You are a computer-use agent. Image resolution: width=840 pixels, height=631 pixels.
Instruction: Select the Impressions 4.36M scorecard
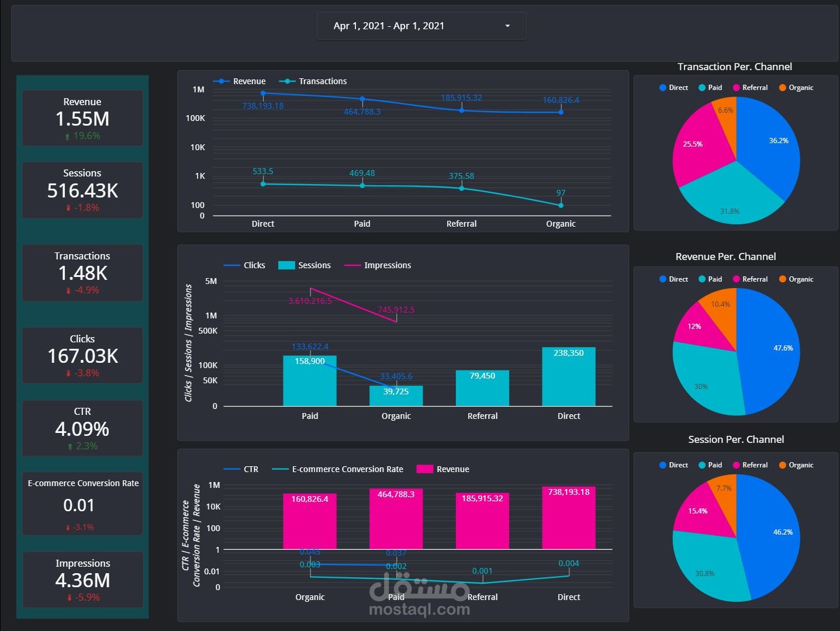click(82, 580)
